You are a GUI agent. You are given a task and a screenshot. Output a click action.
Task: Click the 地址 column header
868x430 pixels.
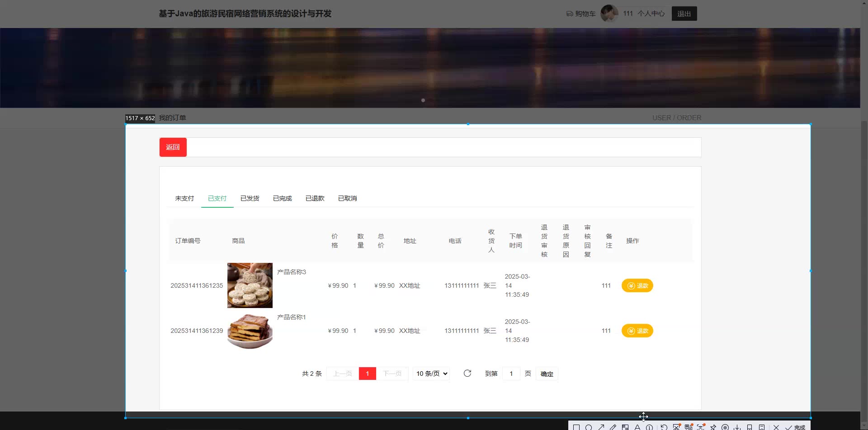(410, 241)
